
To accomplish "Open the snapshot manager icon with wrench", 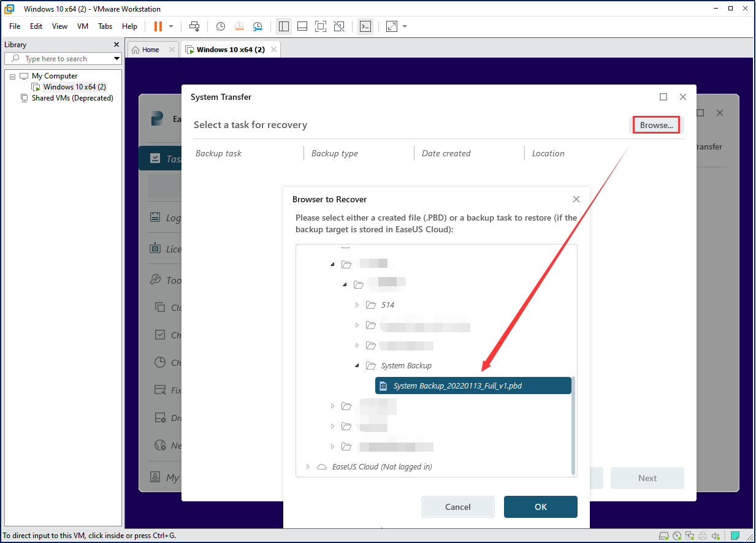I will click(x=258, y=26).
